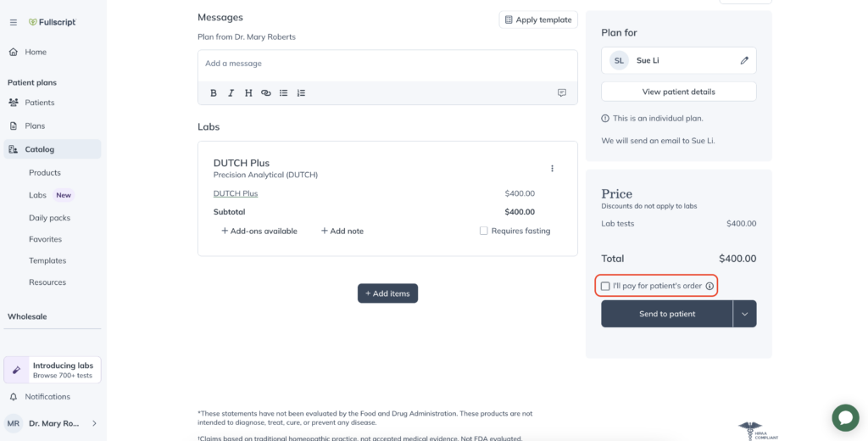Click the Add items button
The width and height of the screenshot is (868, 441).
(387, 293)
